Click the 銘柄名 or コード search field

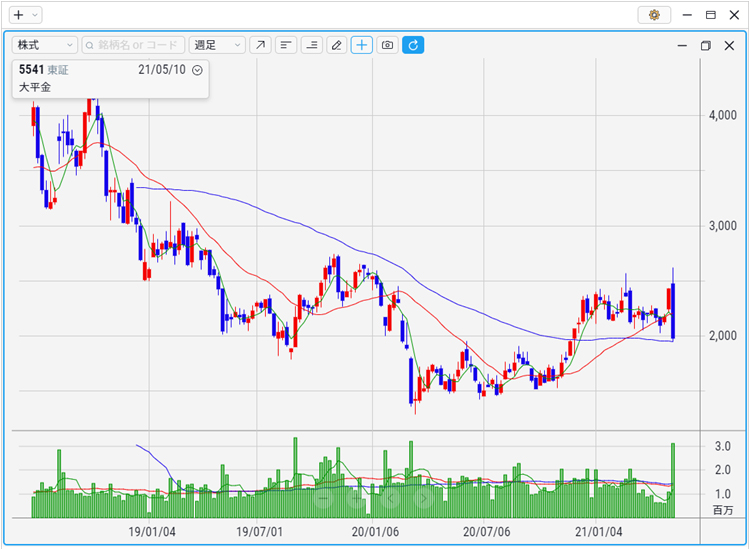(133, 45)
